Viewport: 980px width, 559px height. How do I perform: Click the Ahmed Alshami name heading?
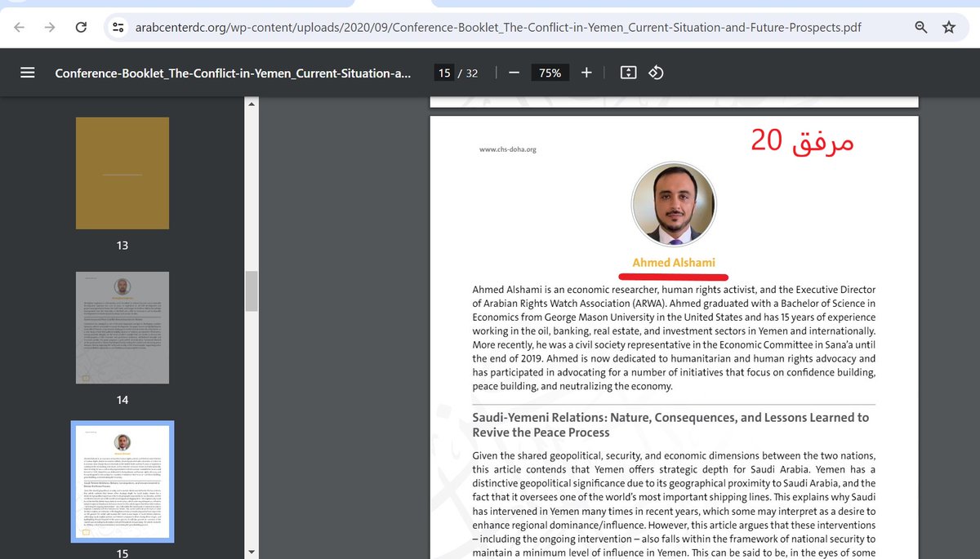click(674, 263)
